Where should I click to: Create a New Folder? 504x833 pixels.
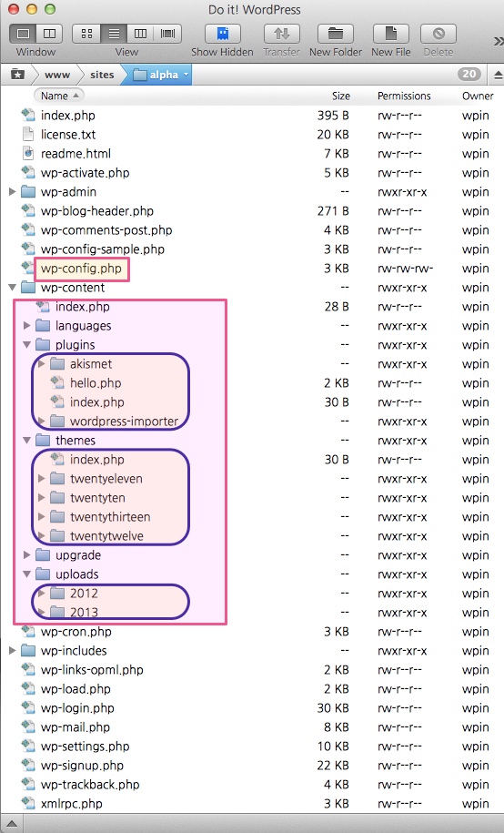pos(336,34)
